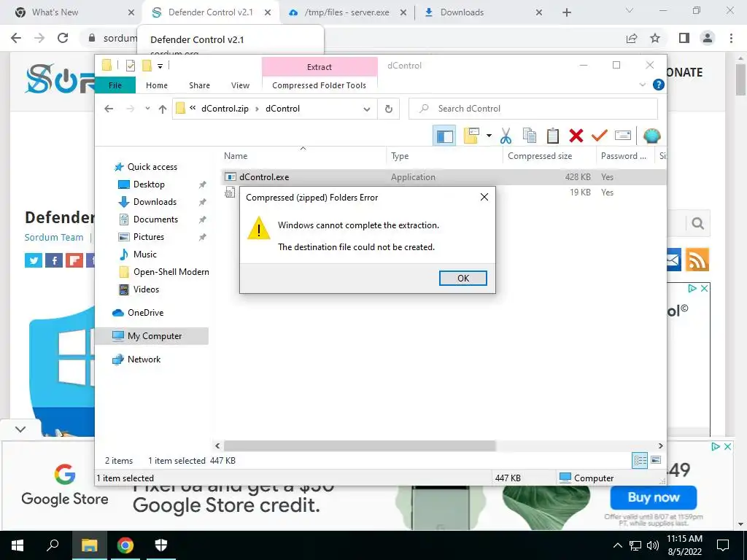The height and width of the screenshot is (560, 747).
Task: Select OneDrive in the navigation pane
Action: click(x=145, y=313)
